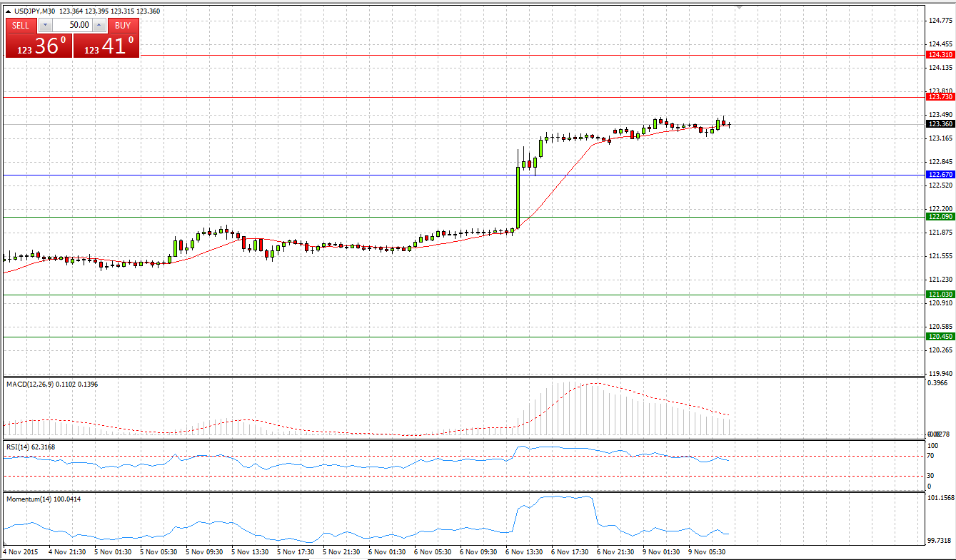The height and width of the screenshot is (560, 956).
Task: Click the Momentum(14) 100.0414 indicator label
Action: pyautogui.click(x=44, y=499)
